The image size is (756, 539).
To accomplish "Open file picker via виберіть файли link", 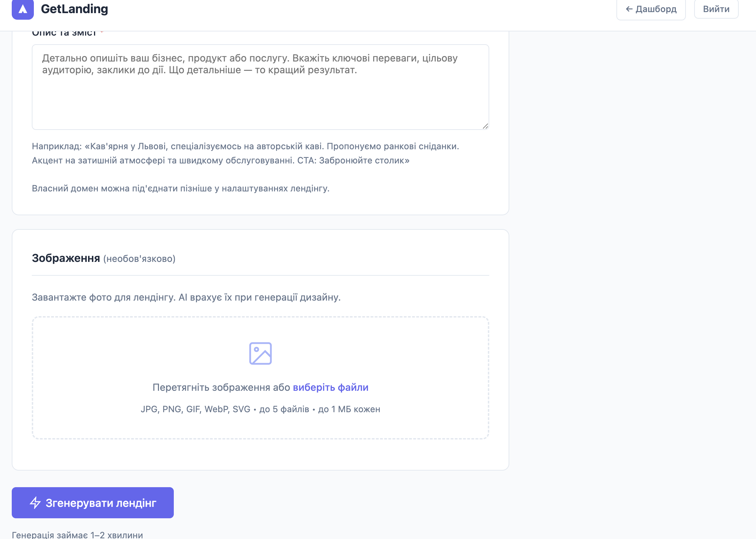I will click(x=331, y=387).
